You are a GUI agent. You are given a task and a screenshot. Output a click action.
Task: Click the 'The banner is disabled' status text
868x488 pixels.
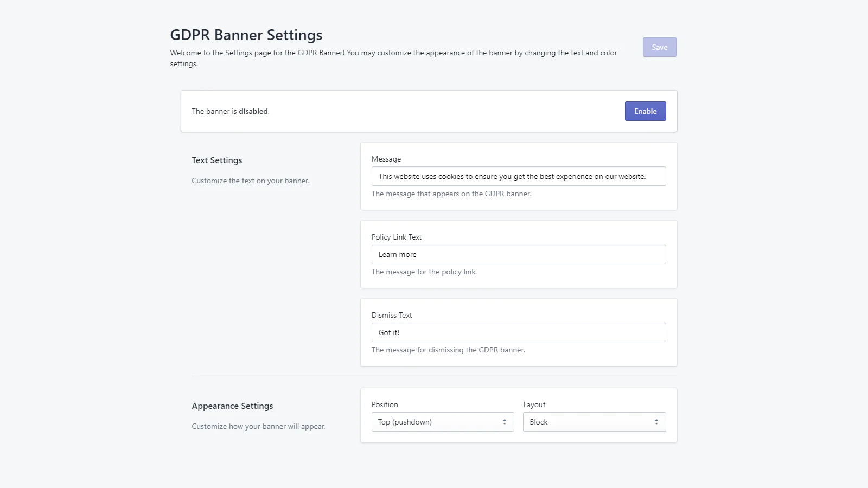(x=231, y=111)
